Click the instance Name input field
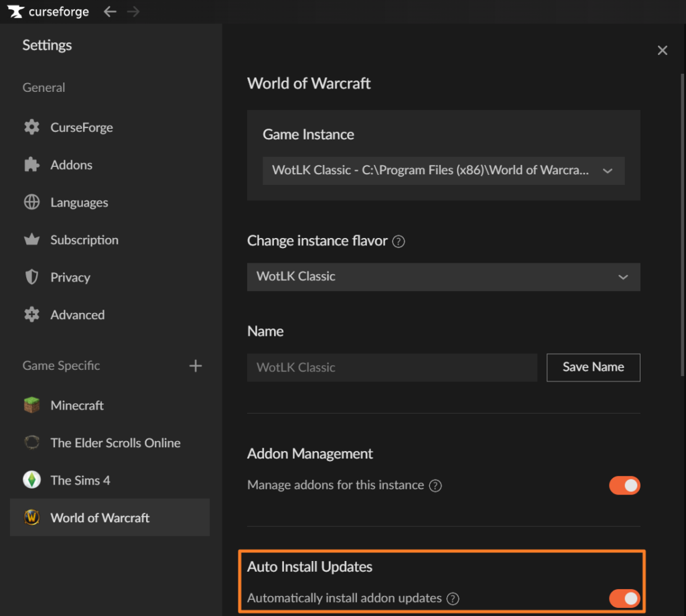Image resolution: width=686 pixels, height=616 pixels. (392, 367)
